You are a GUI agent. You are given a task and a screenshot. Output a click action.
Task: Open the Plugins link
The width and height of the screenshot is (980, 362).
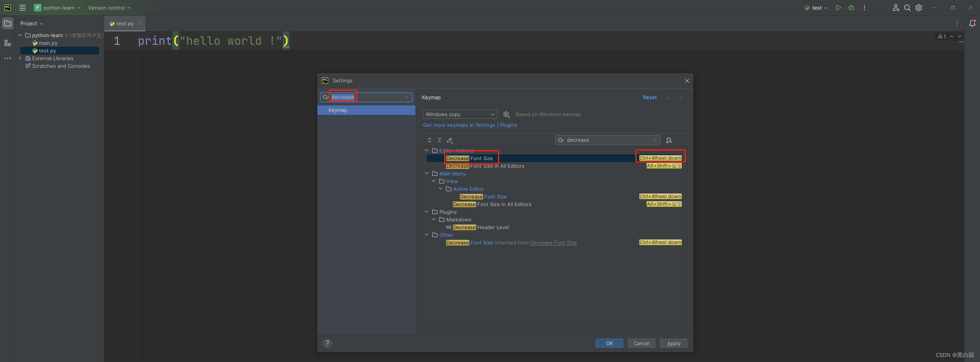(508, 125)
